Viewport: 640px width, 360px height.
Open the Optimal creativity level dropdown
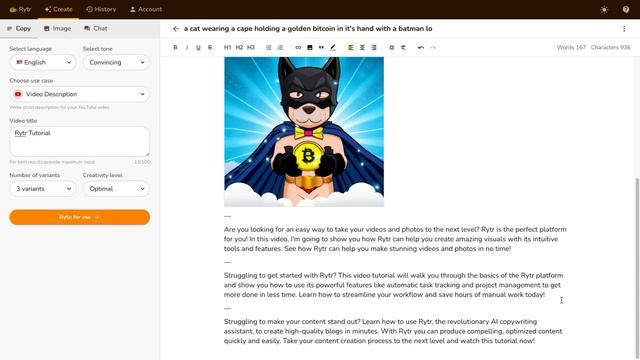click(x=116, y=189)
